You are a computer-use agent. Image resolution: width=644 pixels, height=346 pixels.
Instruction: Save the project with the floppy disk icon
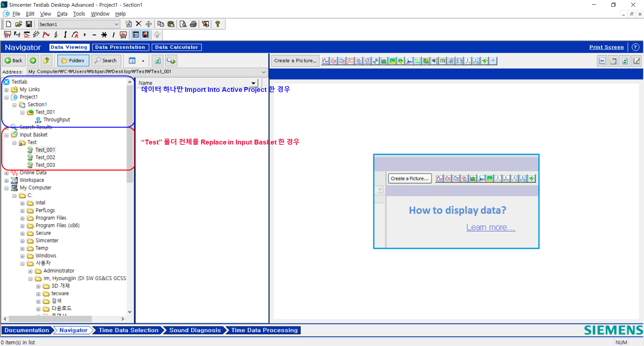[x=29, y=24]
